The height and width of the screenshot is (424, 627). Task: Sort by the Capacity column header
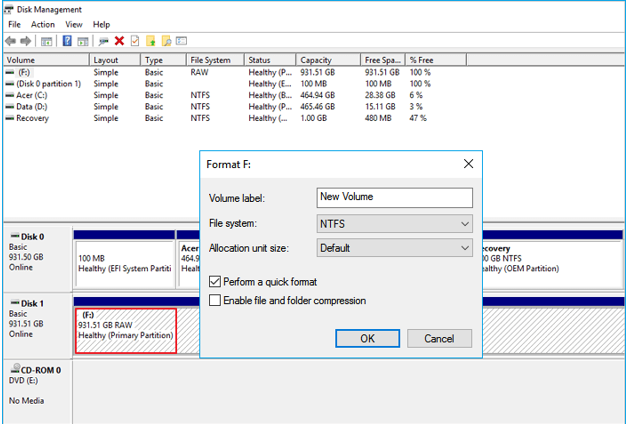pyautogui.click(x=328, y=60)
